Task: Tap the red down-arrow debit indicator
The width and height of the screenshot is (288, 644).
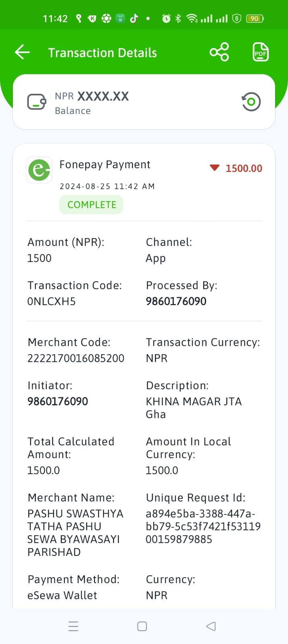Action: click(x=215, y=168)
